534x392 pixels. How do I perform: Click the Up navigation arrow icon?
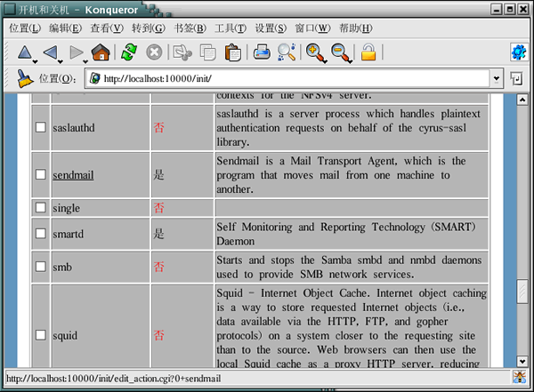pos(25,52)
